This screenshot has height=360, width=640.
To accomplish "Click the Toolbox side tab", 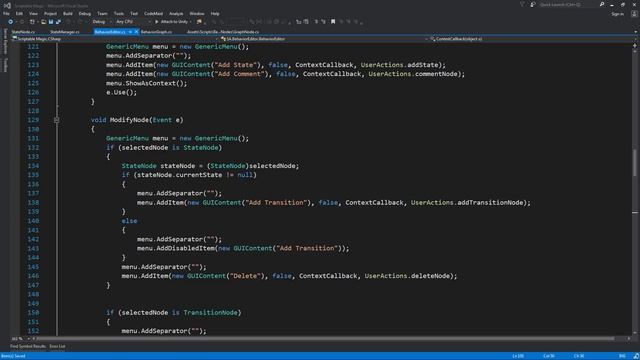I will click(x=5, y=65).
